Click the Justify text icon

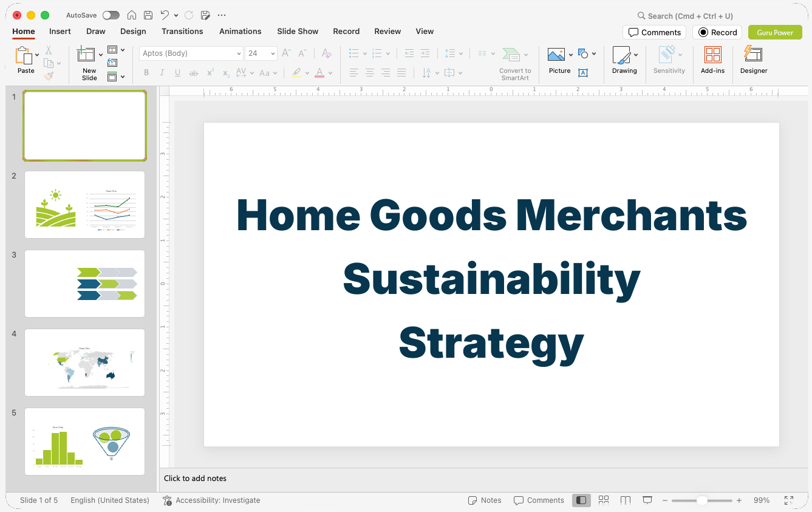tap(401, 73)
